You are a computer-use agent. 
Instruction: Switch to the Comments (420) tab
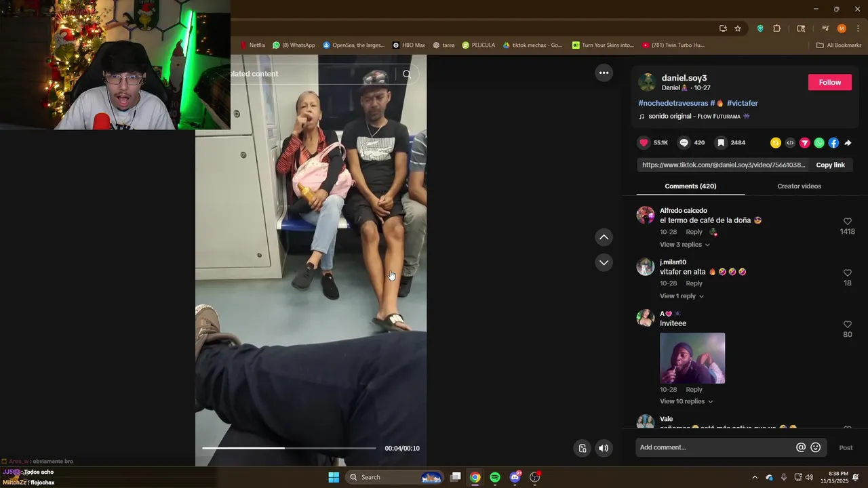click(x=690, y=186)
